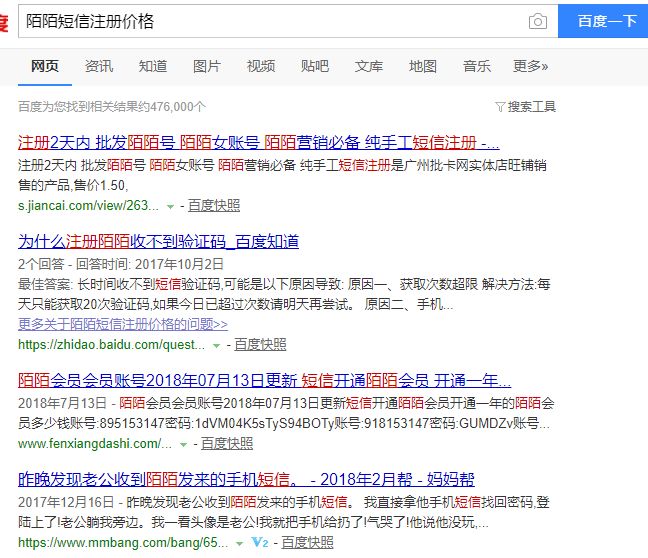Open the 知道 tab
648x558 pixels.
point(153,66)
